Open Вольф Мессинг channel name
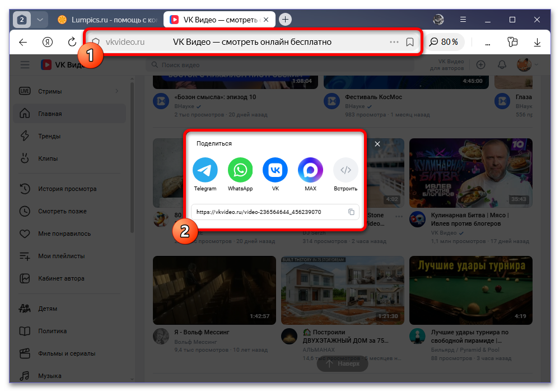The width and height of the screenshot is (560, 392). pyautogui.click(x=195, y=342)
